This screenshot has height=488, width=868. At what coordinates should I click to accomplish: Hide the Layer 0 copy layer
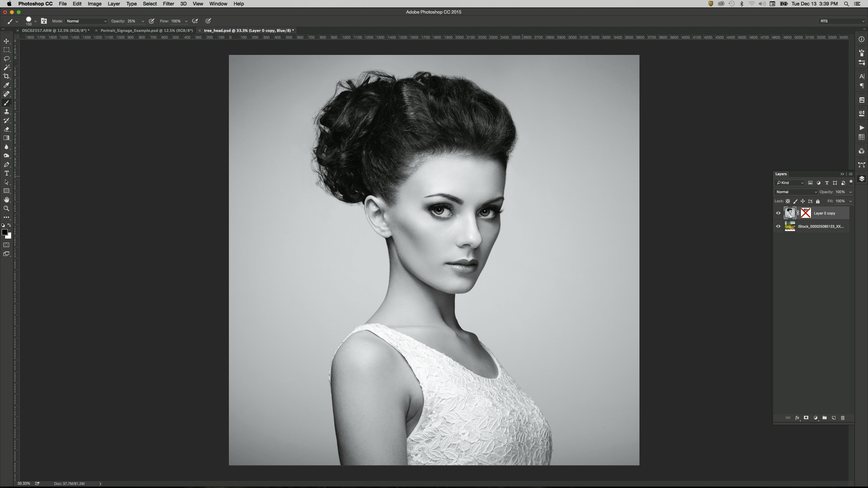point(778,213)
